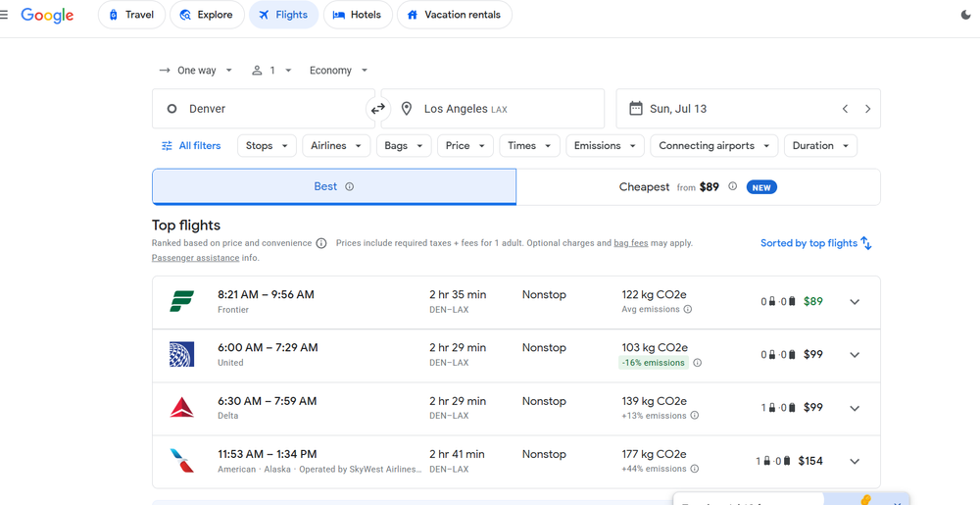
Task: Click the Denver origin field
Action: click(263, 109)
